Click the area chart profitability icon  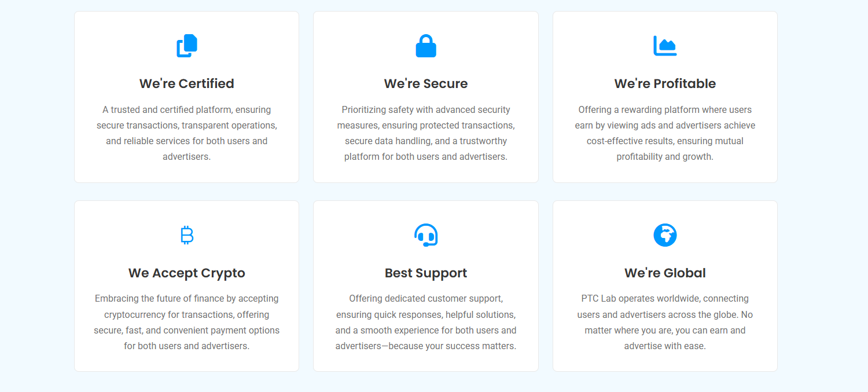[665, 46]
